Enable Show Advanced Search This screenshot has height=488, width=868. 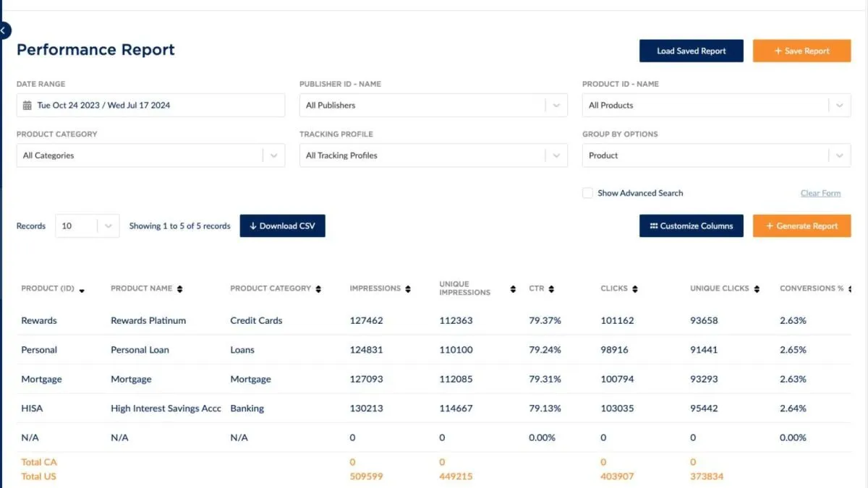click(587, 193)
